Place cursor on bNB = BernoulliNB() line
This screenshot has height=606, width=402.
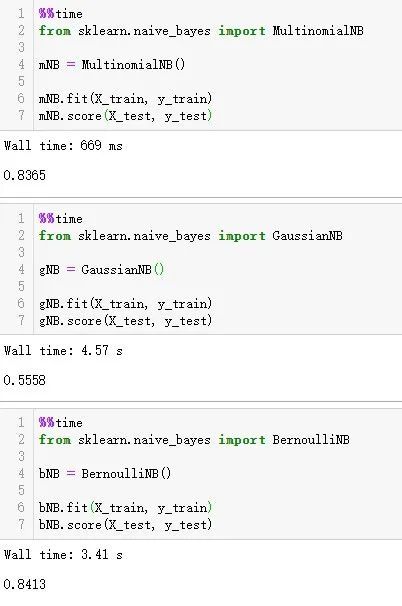105,473
